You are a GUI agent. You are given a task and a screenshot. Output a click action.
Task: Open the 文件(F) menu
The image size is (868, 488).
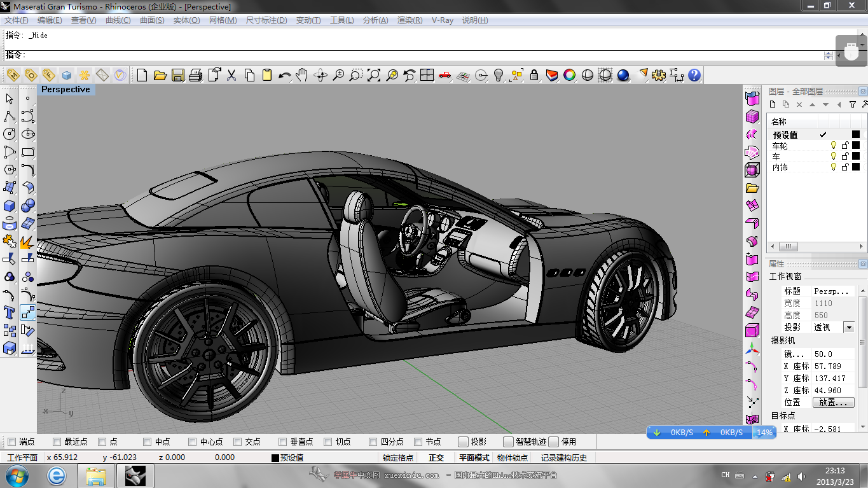click(17, 20)
